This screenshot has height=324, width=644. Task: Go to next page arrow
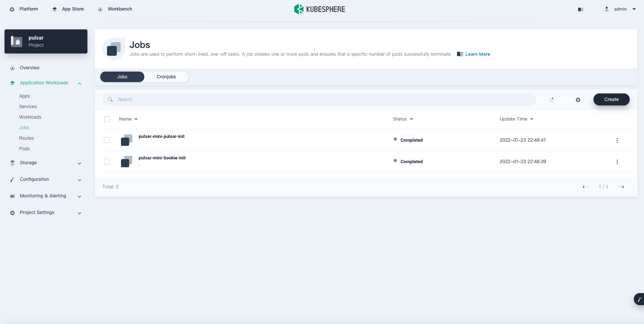tap(621, 187)
